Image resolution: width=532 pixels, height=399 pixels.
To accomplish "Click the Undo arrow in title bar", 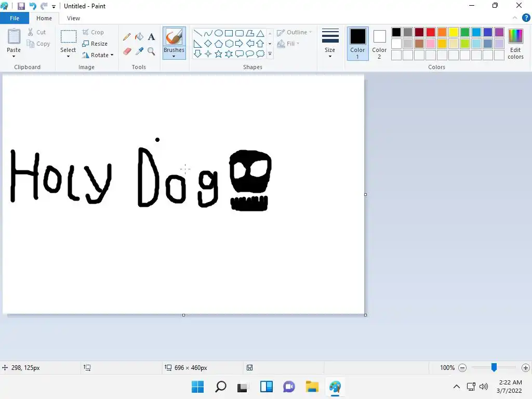I will point(33,6).
